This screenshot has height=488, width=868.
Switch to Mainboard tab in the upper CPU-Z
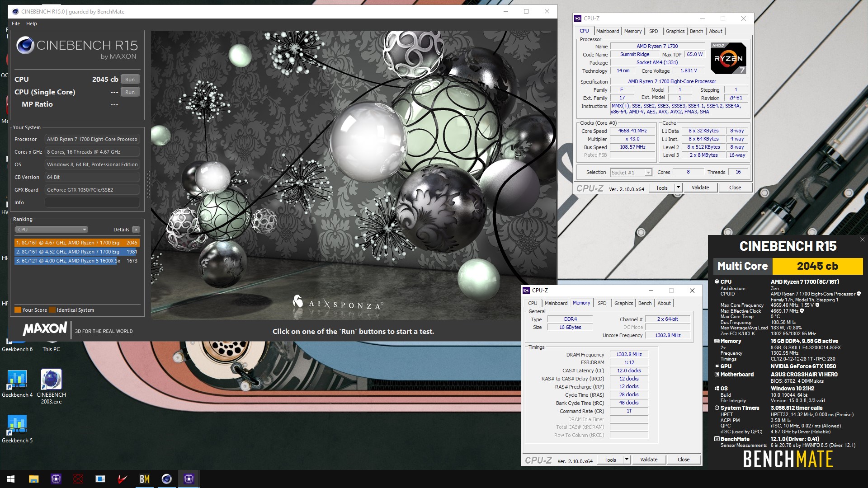[x=608, y=31]
